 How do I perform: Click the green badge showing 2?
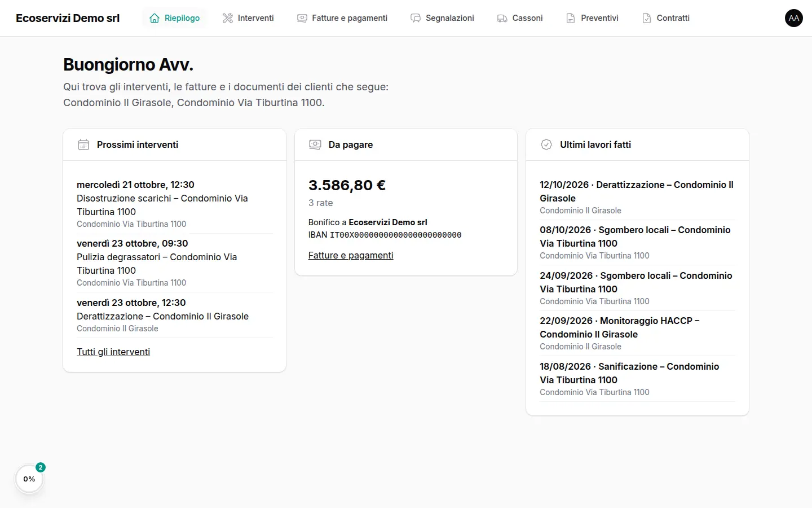[x=41, y=467]
